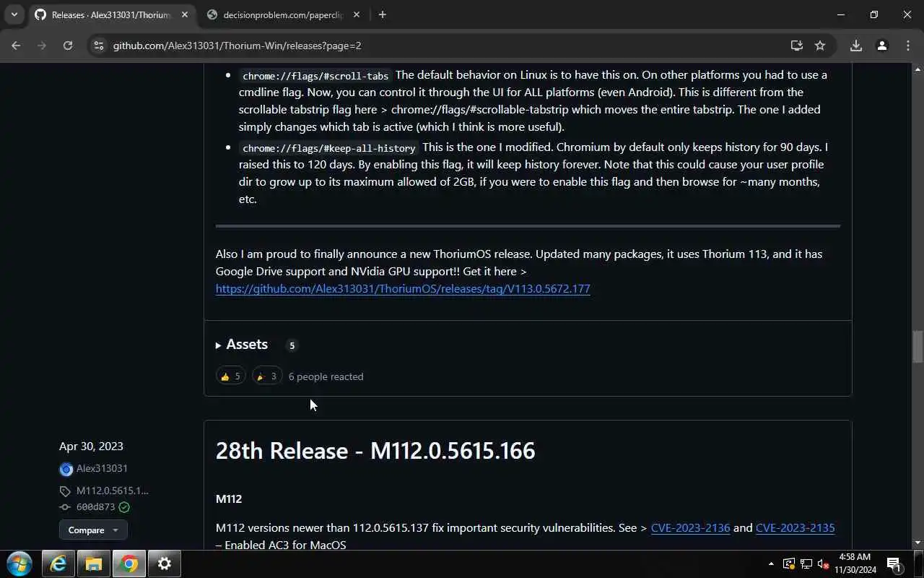Close the Releases GitHub tab
Image resolution: width=924 pixels, height=578 pixels.
tap(184, 14)
